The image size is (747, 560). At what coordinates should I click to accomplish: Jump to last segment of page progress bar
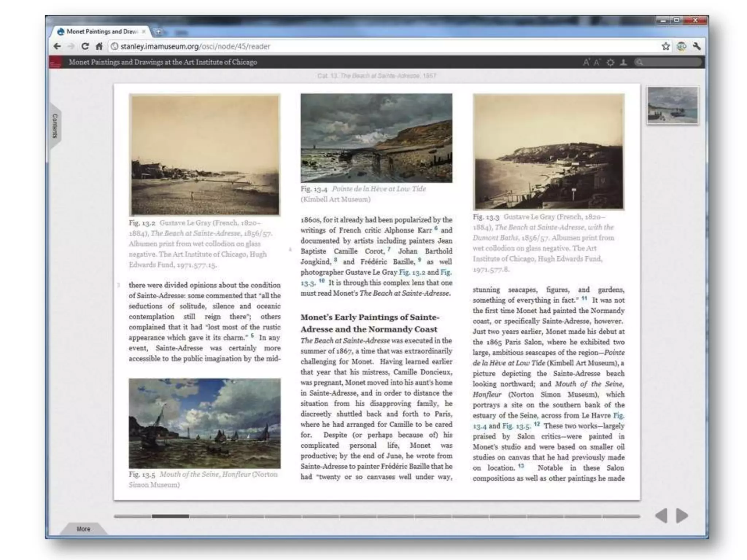[x=621, y=516]
